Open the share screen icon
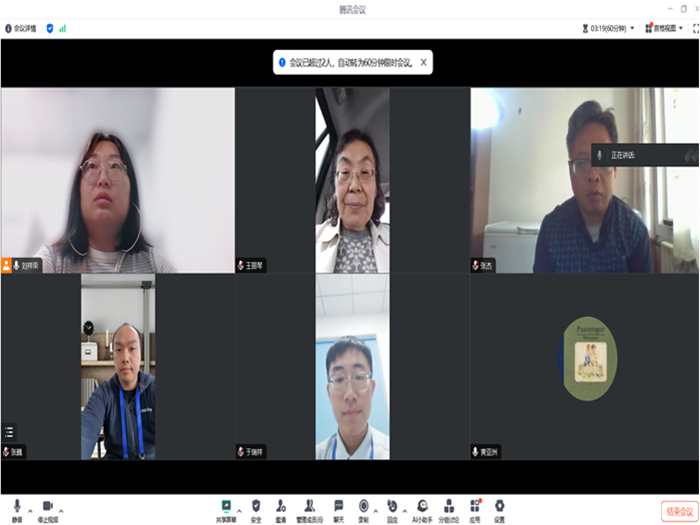Viewport: 700px width, 525px height. point(226,507)
